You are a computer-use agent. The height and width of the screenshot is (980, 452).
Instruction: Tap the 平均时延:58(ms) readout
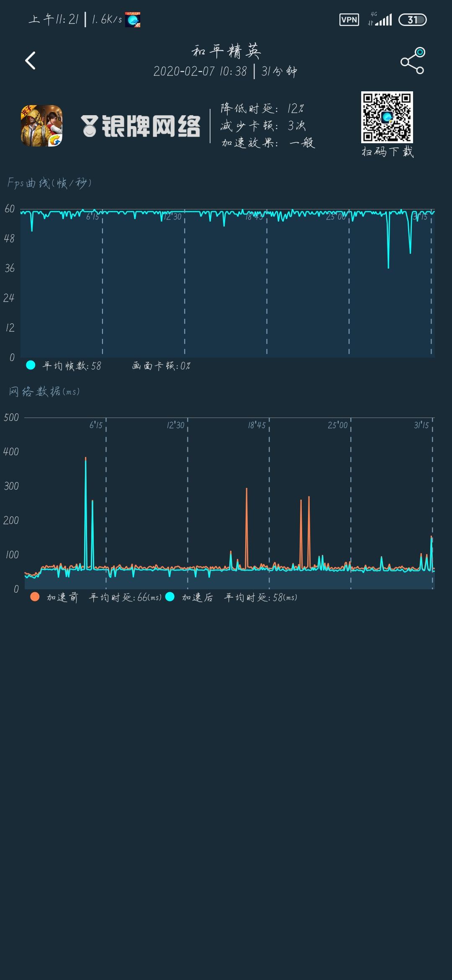click(261, 597)
